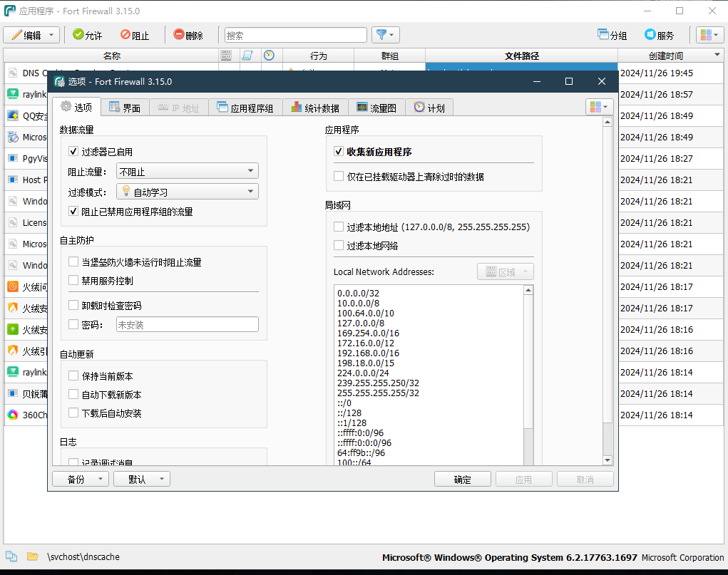
Task: Select the 火绒问 orange icon row
Action: 13,286
